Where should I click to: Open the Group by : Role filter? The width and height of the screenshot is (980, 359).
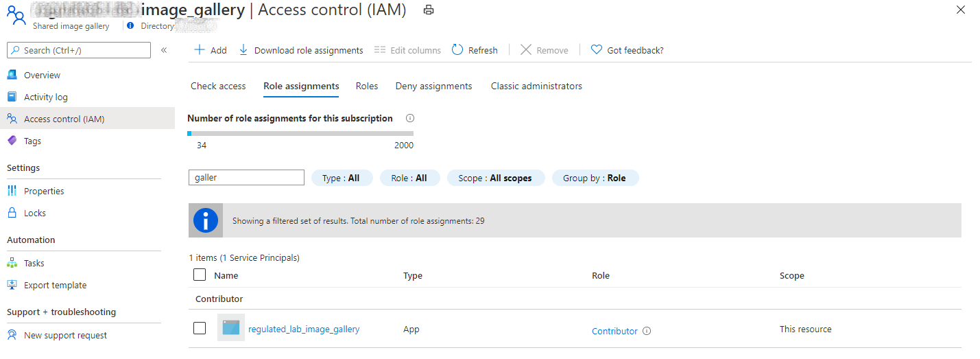[x=595, y=178]
